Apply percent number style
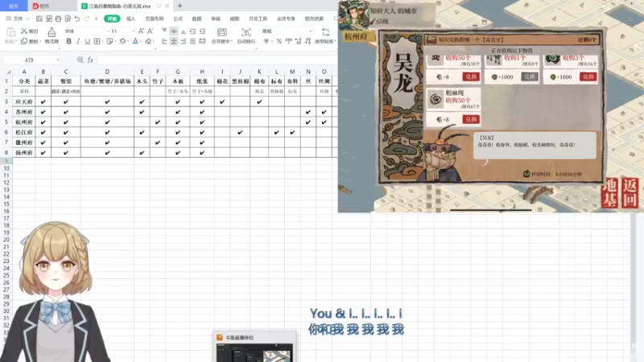This screenshot has height=362, width=644. pos(279,42)
